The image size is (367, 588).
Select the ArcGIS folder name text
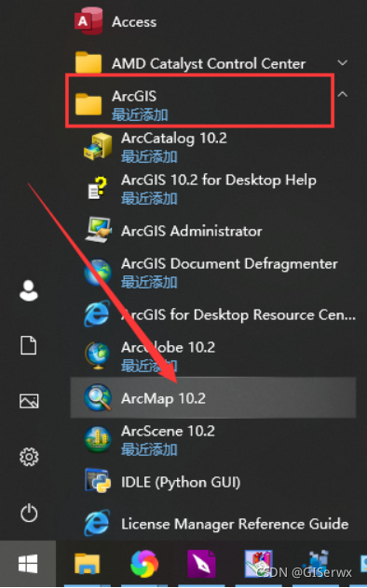[134, 96]
